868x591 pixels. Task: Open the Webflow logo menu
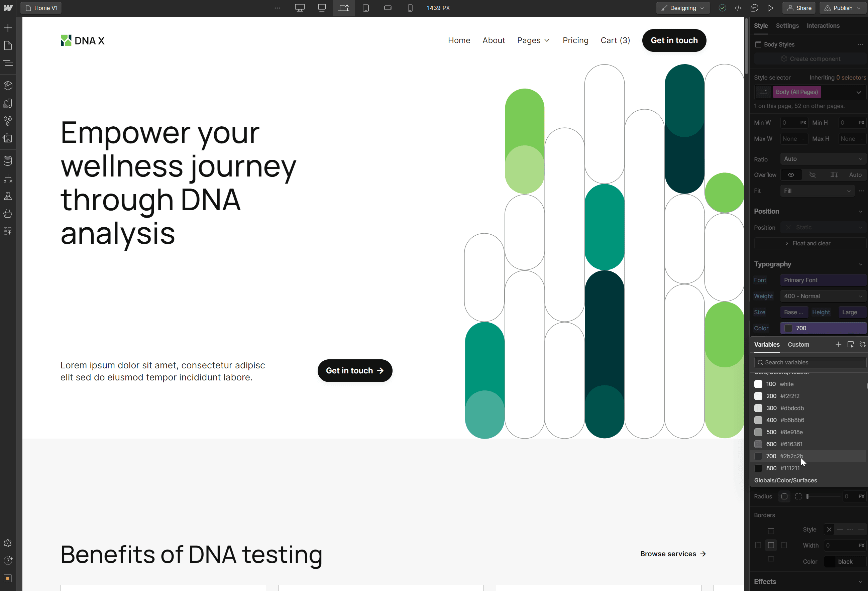pos(8,8)
